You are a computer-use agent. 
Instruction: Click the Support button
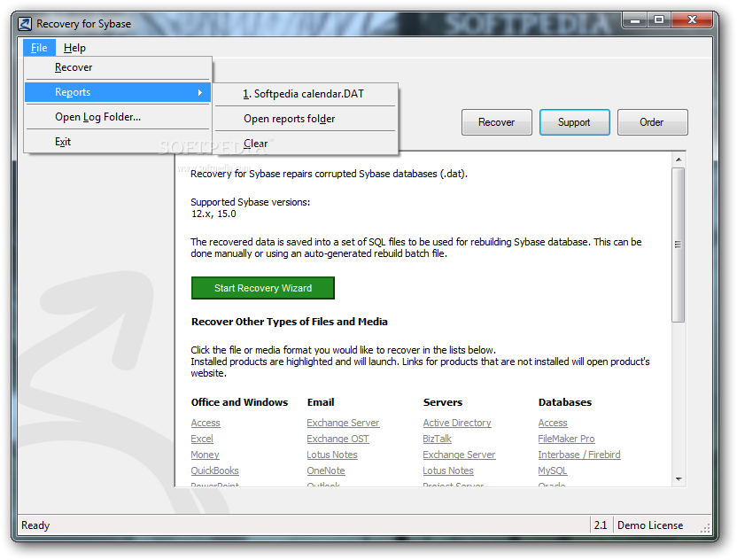coord(574,122)
